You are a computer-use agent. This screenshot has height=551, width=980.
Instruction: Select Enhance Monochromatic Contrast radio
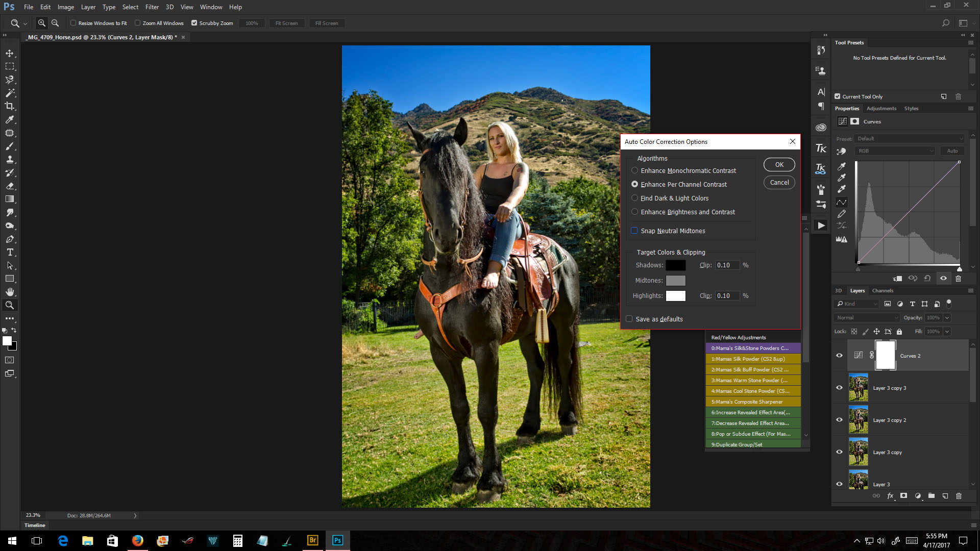(x=634, y=170)
